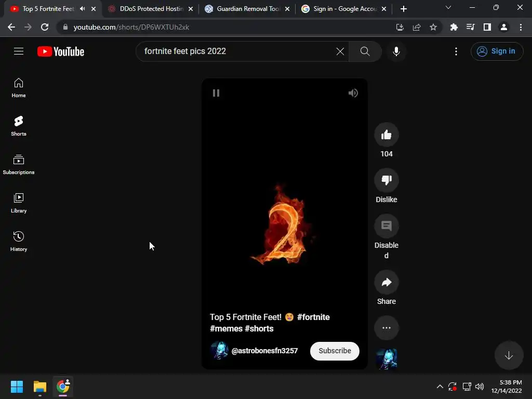Pause the Shorts video
This screenshot has width=532, height=399.
pyautogui.click(x=216, y=93)
